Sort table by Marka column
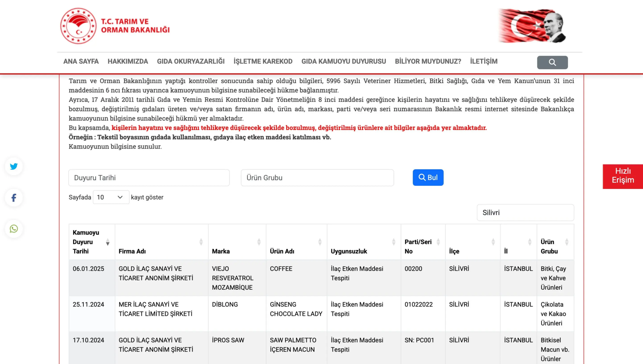 [259, 242]
